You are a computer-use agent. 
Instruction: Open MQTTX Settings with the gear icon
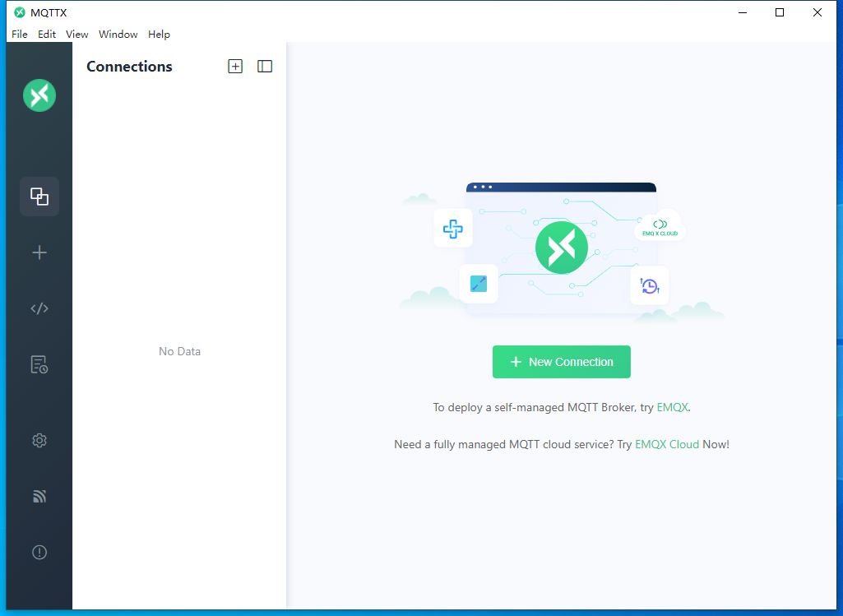pos(39,440)
